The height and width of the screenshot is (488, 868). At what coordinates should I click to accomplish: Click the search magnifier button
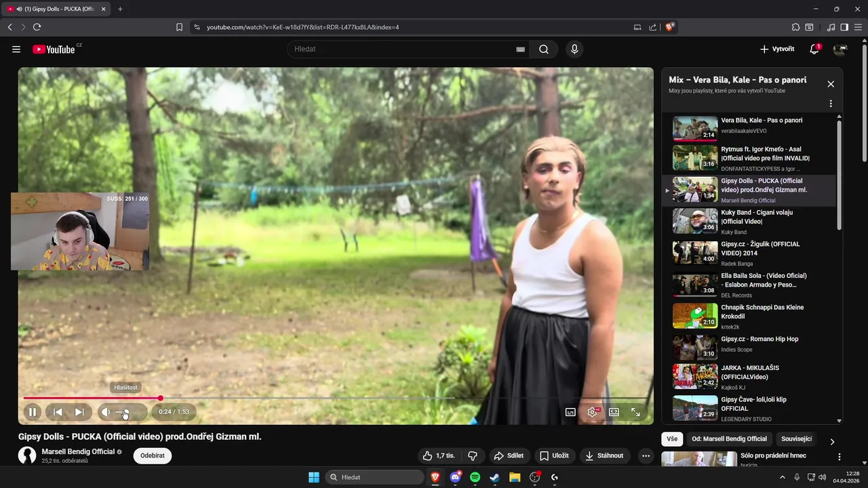(544, 49)
